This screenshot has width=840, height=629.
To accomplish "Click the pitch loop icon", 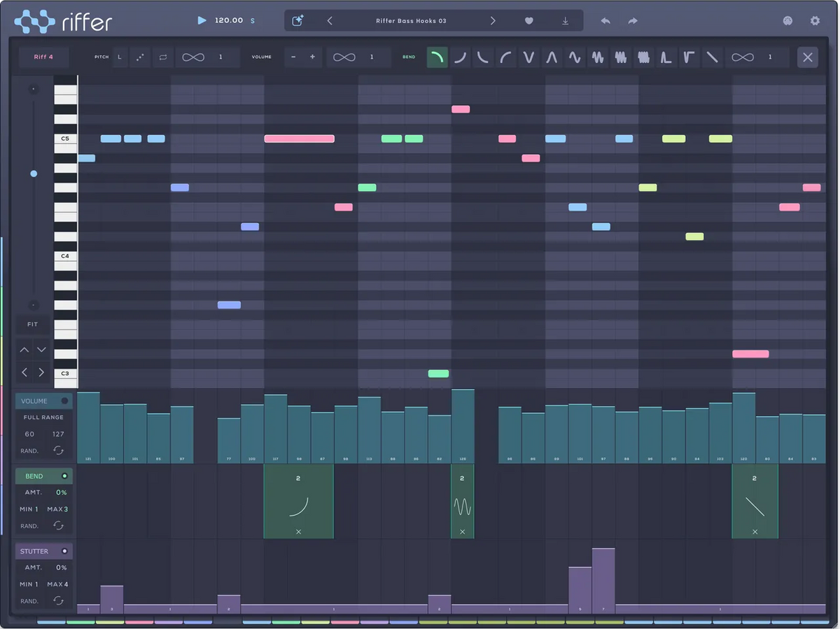I will click(163, 57).
